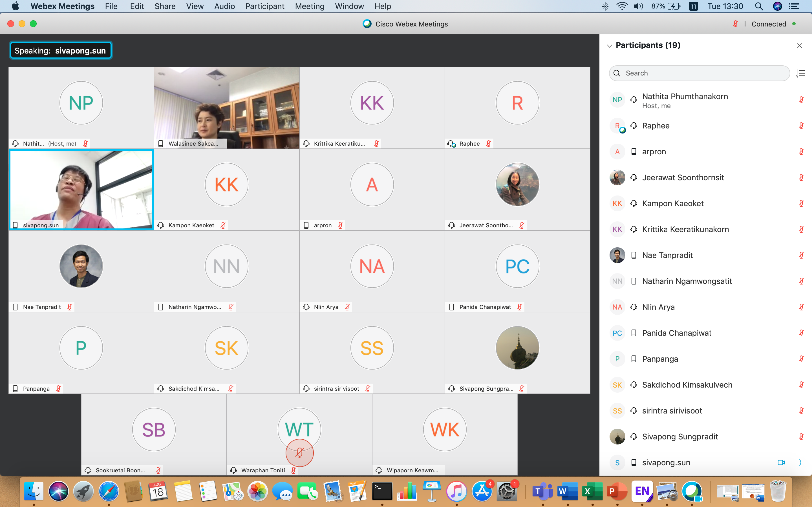This screenshot has width=812, height=507.
Task: Open Microsoft Teams from the dock
Action: 542,491
